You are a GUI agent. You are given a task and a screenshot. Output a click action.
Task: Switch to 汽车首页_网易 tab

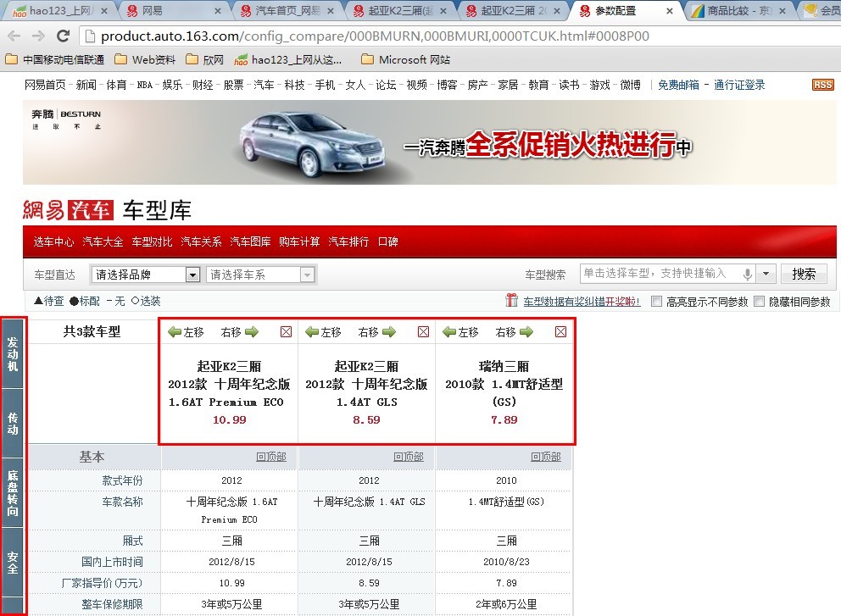(287, 11)
